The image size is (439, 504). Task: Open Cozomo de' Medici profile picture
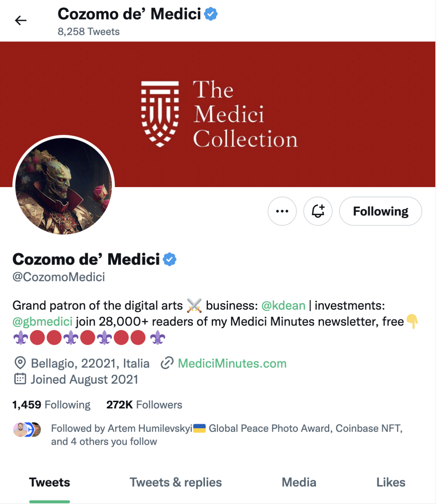click(x=64, y=186)
